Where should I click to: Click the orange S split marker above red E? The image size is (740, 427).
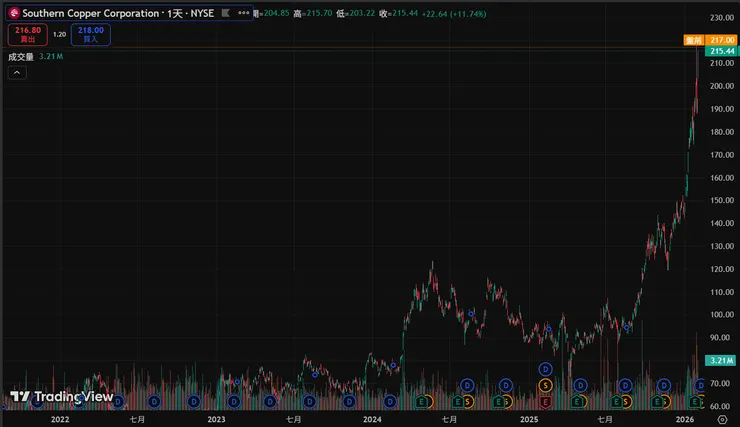[545, 385]
